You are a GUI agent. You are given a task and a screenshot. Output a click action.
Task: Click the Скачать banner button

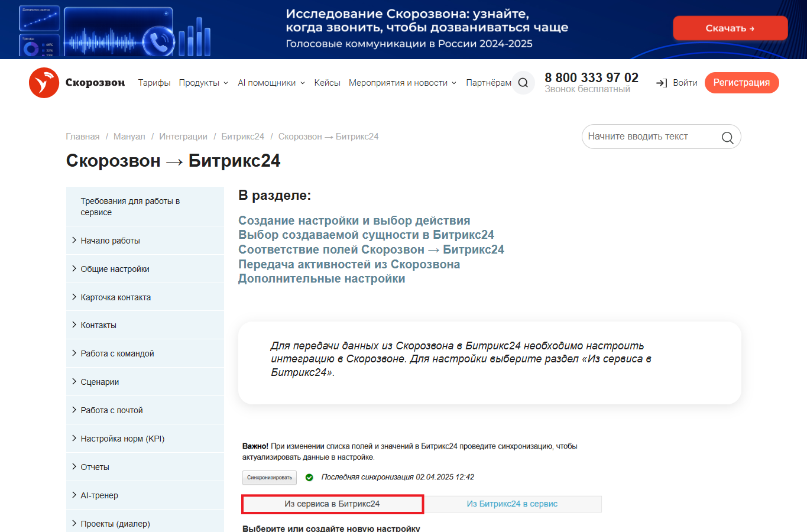coord(730,28)
